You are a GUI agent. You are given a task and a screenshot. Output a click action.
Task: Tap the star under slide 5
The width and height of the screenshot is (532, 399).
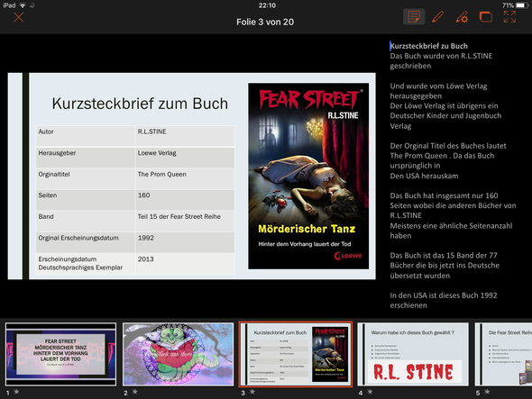point(487,392)
